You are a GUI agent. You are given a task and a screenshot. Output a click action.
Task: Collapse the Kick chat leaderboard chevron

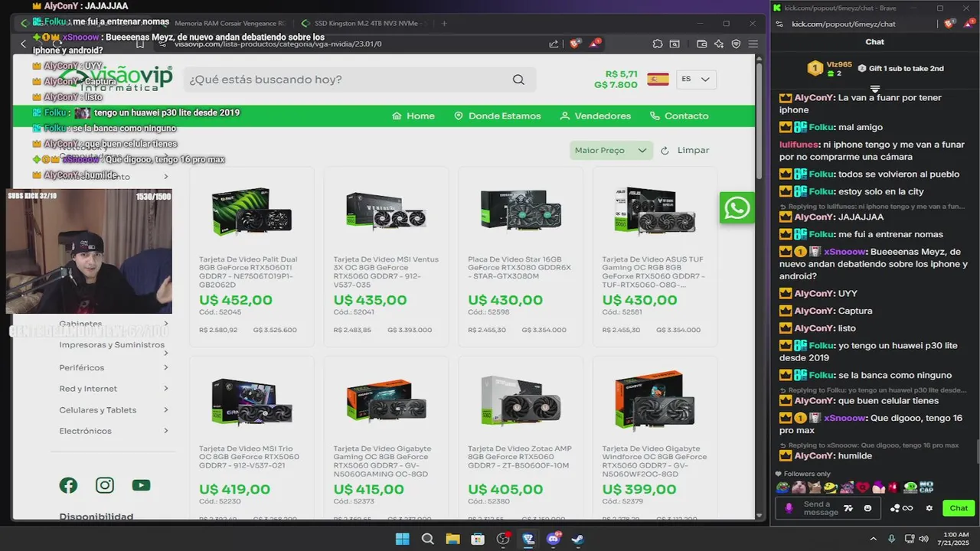[875, 88]
